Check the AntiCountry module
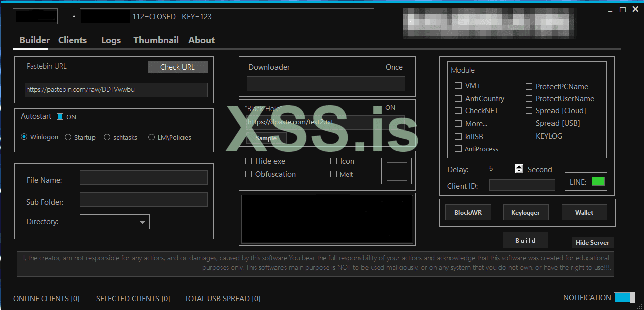The width and height of the screenshot is (644, 310). [458, 99]
